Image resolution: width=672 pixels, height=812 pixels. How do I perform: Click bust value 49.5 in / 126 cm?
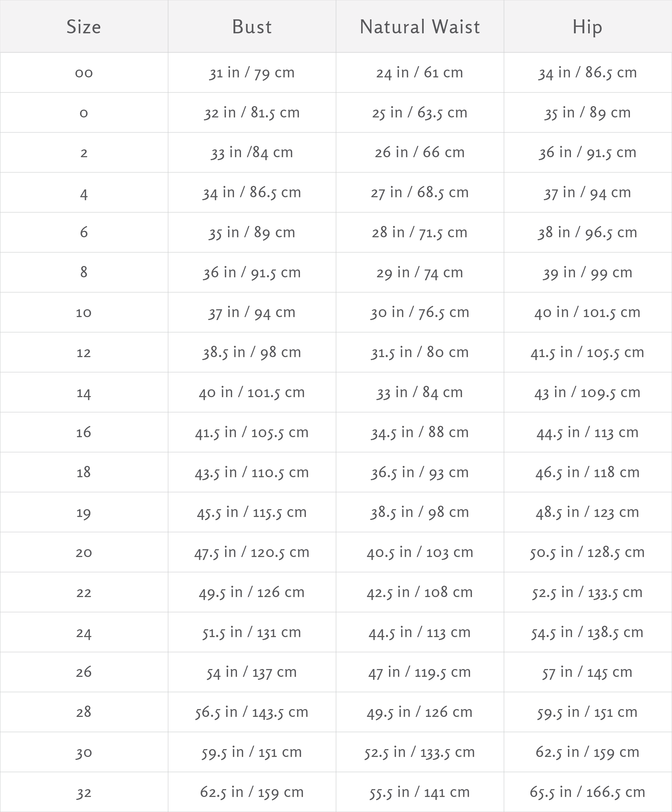pos(252,592)
